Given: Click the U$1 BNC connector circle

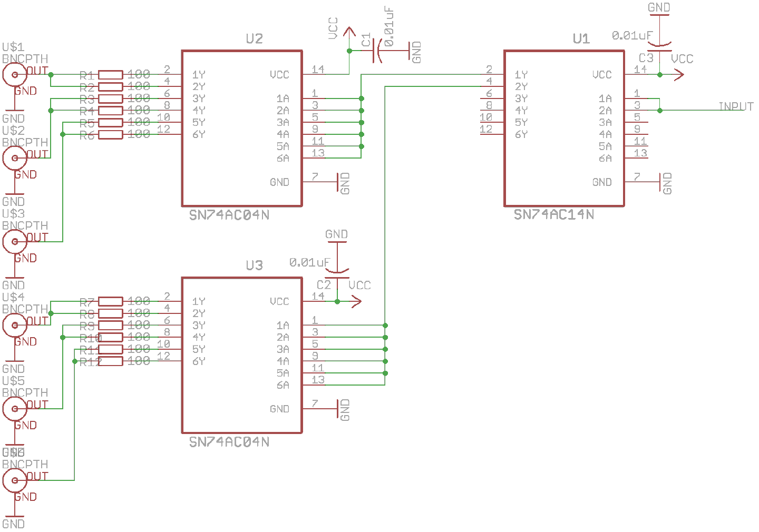Looking at the screenshot, I should 15,74.
